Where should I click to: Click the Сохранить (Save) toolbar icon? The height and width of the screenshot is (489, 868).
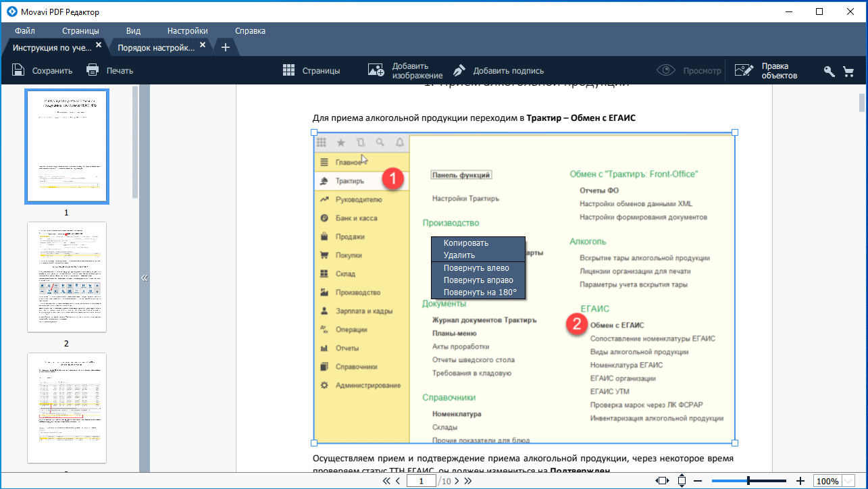point(18,70)
